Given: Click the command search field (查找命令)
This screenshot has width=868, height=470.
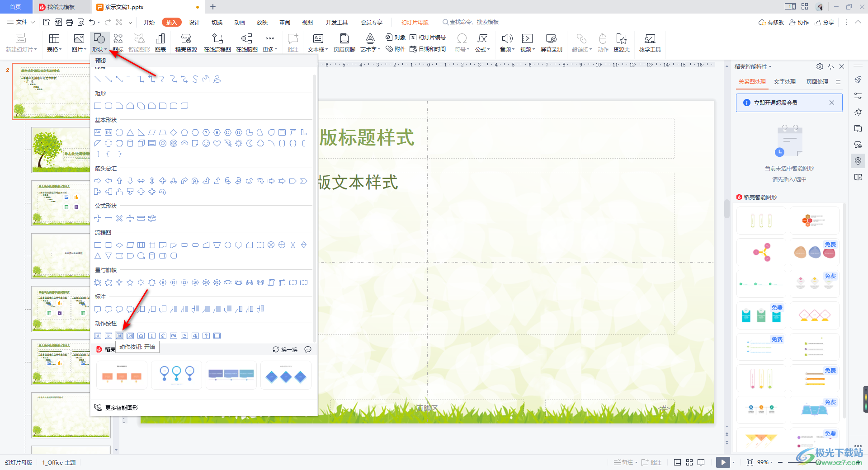Looking at the screenshot, I should [x=471, y=22].
